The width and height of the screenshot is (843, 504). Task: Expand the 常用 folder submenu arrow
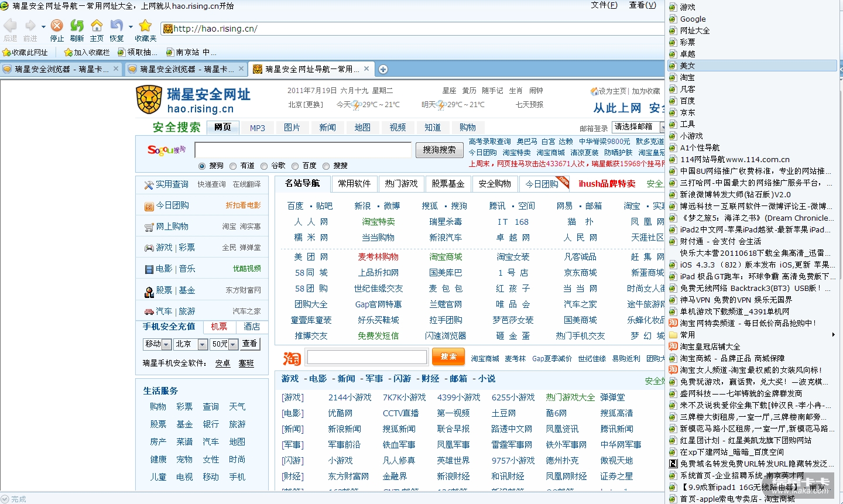[x=833, y=335]
